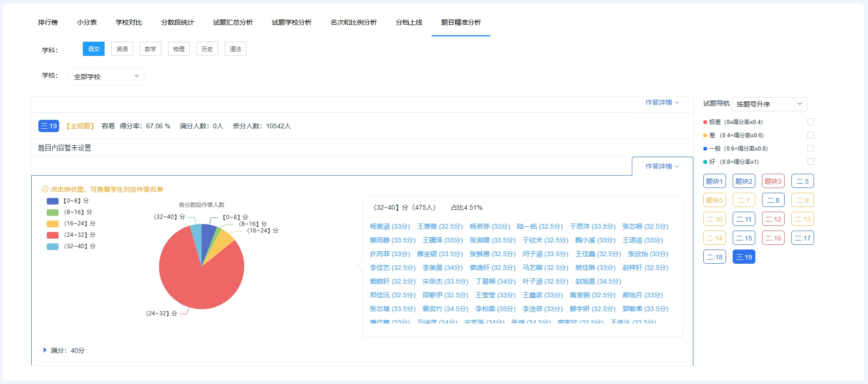
Task: Jump to question 二.5
Action: point(802,181)
